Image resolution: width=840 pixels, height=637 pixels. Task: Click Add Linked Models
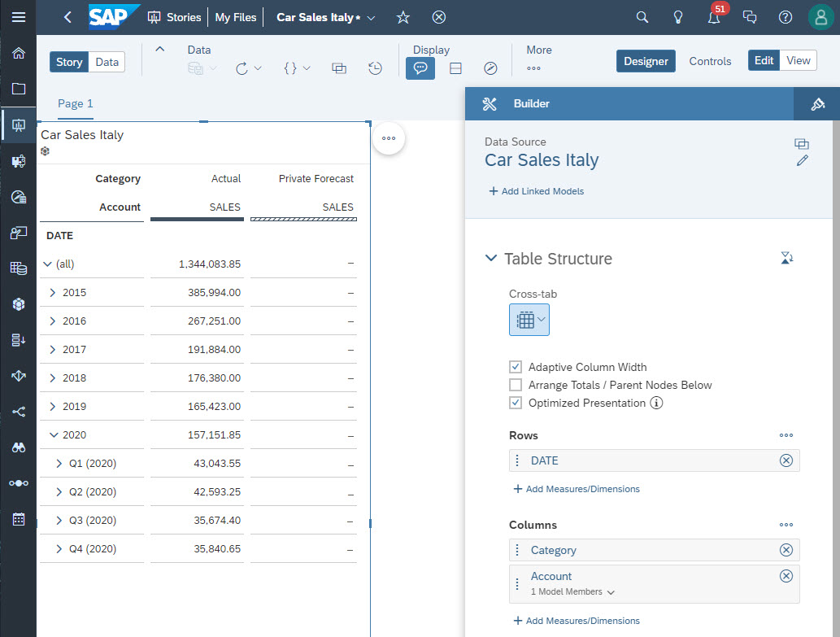pos(536,191)
